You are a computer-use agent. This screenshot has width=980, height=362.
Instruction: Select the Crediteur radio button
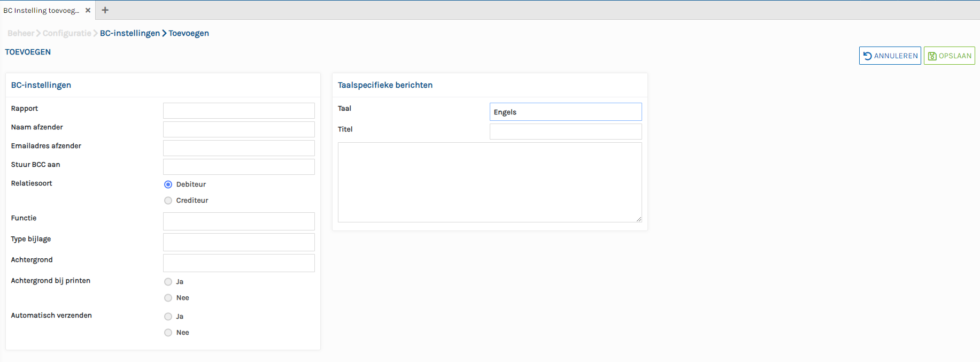click(168, 201)
